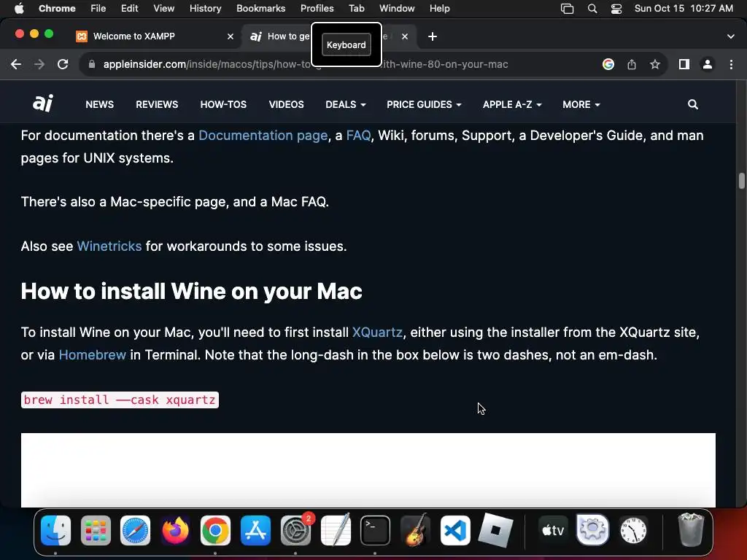
Task: Launch GarageBand from the Dock
Action: click(x=415, y=531)
